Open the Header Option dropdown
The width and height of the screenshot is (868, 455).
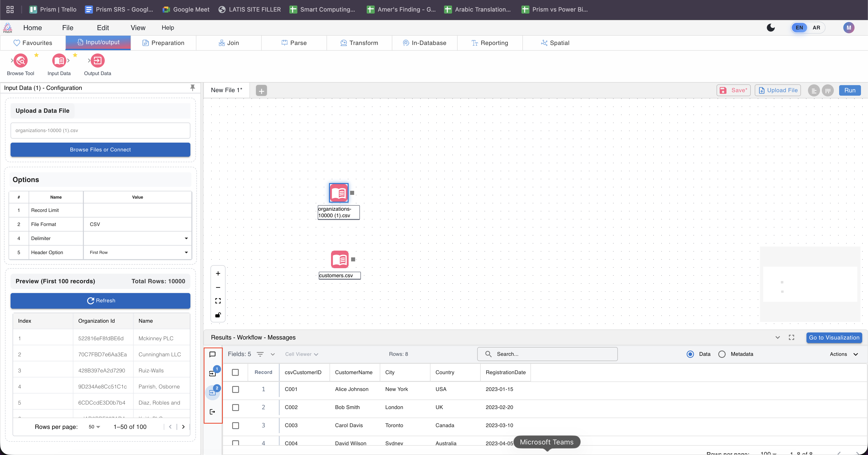point(137,252)
